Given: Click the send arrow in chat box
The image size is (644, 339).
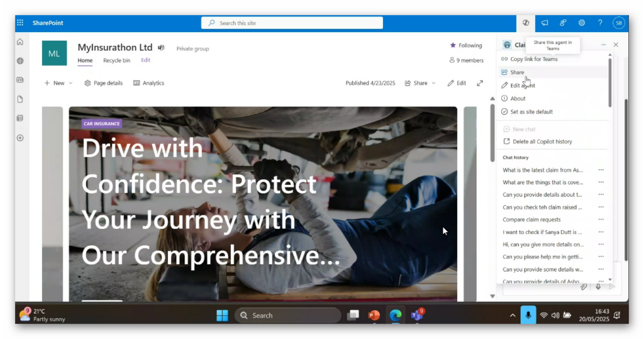Looking at the screenshot, I should [612, 287].
